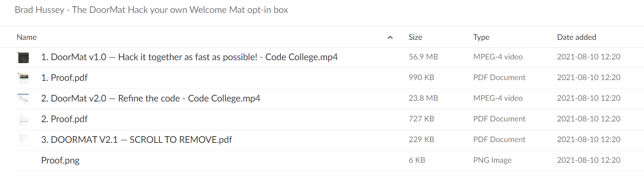Open the DoorMat v1.0 Hack it together video
Screen dimensions: 644x179
[189, 57]
